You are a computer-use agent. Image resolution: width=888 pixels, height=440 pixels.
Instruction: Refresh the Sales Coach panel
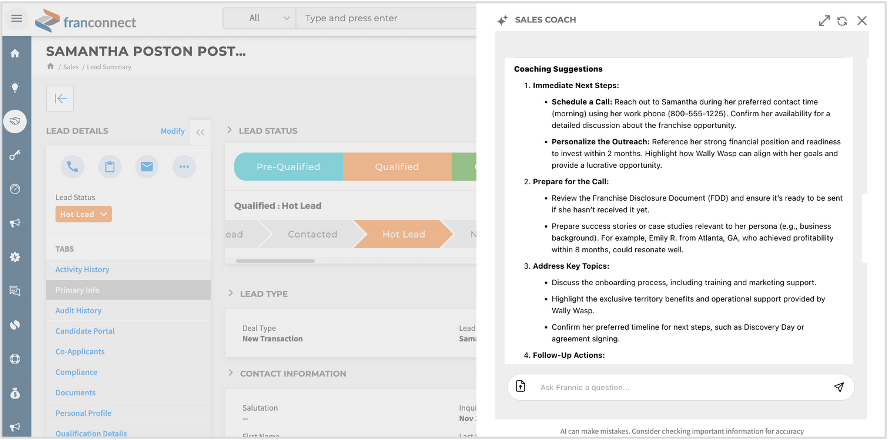tap(842, 20)
